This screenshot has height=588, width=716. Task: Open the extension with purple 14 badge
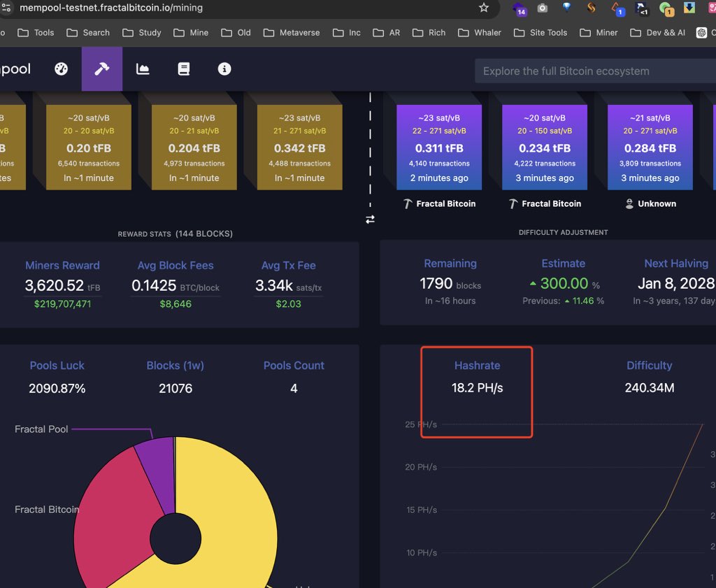[520, 8]
